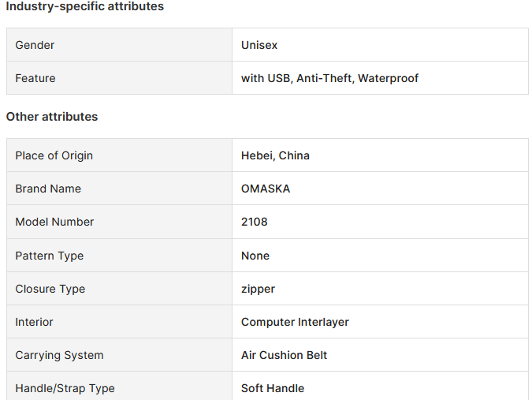Screen dimensions: 532x400
Task: Click the zipper closure value
Action: click(x=258, y=289)
